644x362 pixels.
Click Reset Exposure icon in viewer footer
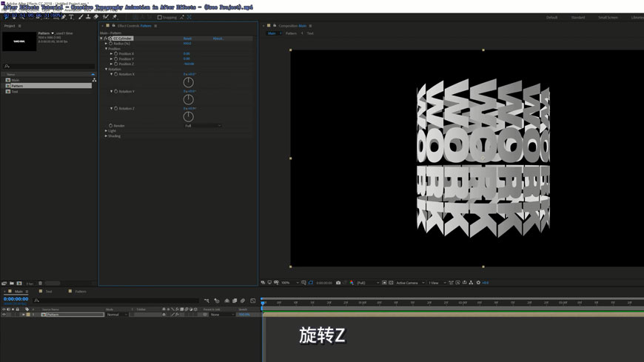coord(478,283)
